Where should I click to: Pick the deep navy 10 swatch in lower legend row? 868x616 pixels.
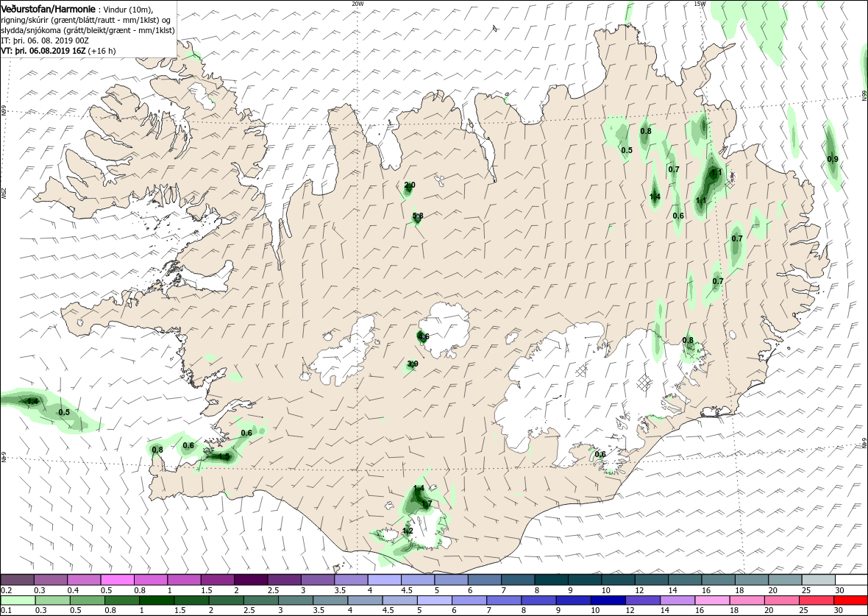[x=608, y=601]
